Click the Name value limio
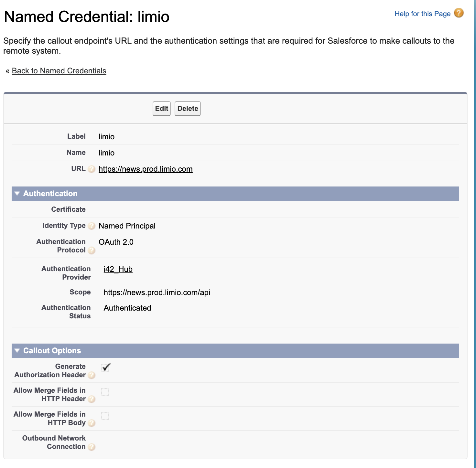Screen dimensions: 476x468 (x=106, y=153)
